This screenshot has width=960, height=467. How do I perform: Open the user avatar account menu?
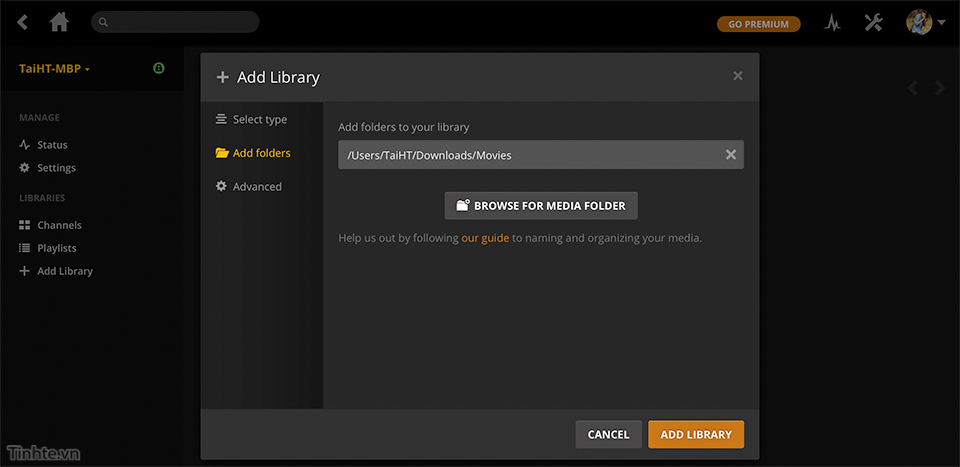pyautogui.click(x=924, y=22)
